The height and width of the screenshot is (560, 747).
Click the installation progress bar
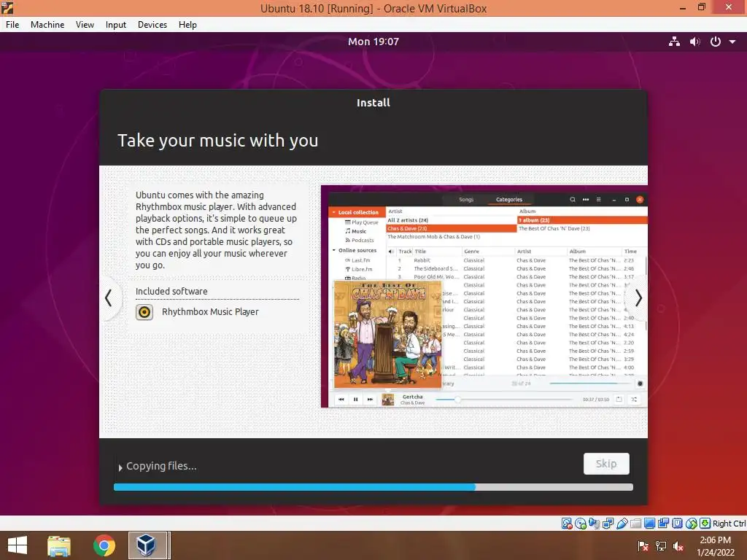coord(373,487)
